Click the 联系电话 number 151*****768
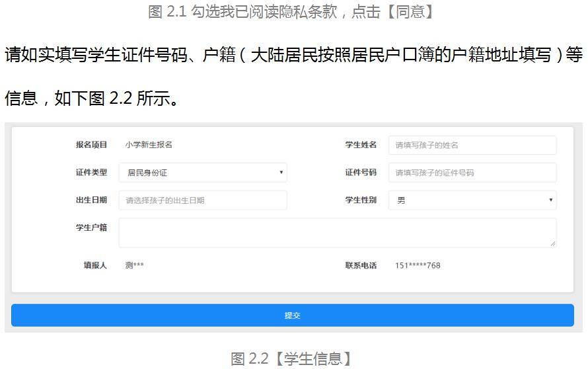The width and height of the screenshot is (588, 369). (x=418, y=265)
